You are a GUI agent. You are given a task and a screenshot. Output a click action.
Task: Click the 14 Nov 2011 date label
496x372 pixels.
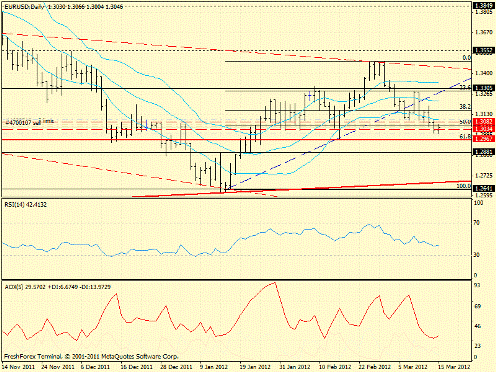19,367
